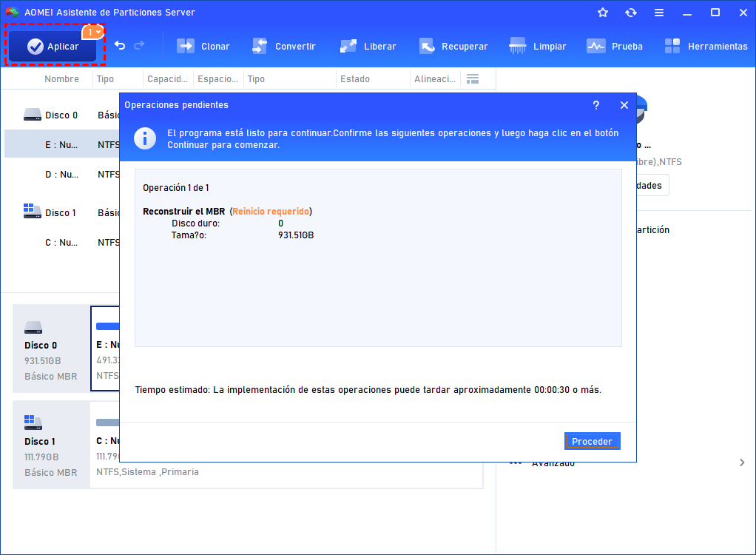This screenshot has height=555, width=756.
Task: Open the Prueba tool
Action: point(615,47)
